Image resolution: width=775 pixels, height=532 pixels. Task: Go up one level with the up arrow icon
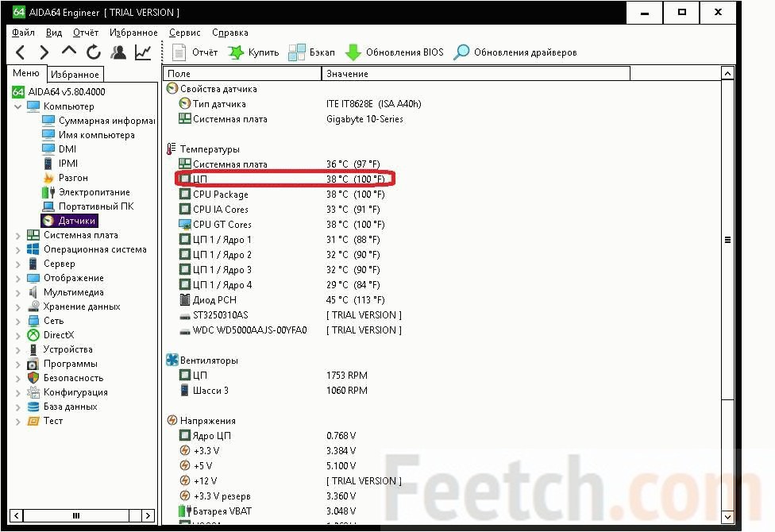(69, 52)
